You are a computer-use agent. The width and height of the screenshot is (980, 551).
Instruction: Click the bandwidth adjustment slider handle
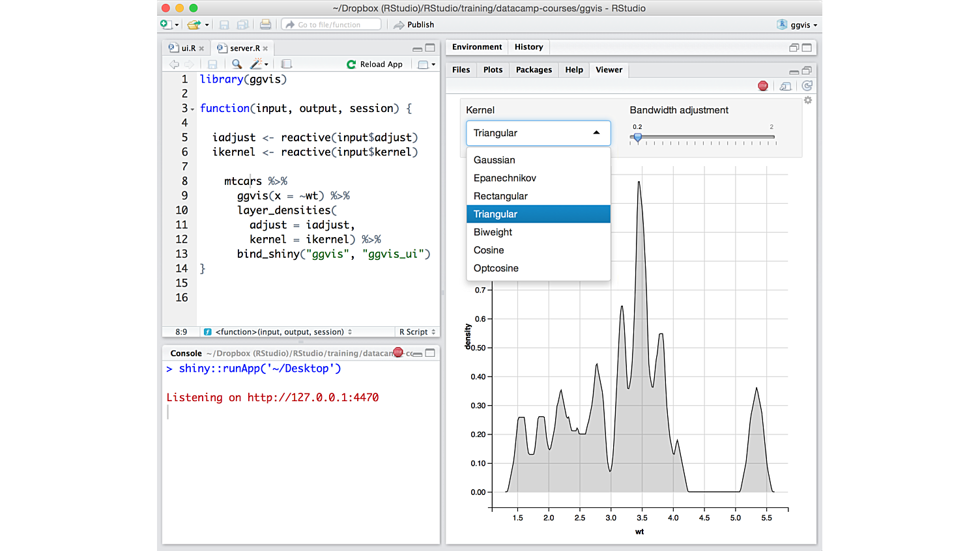point(638,137)
